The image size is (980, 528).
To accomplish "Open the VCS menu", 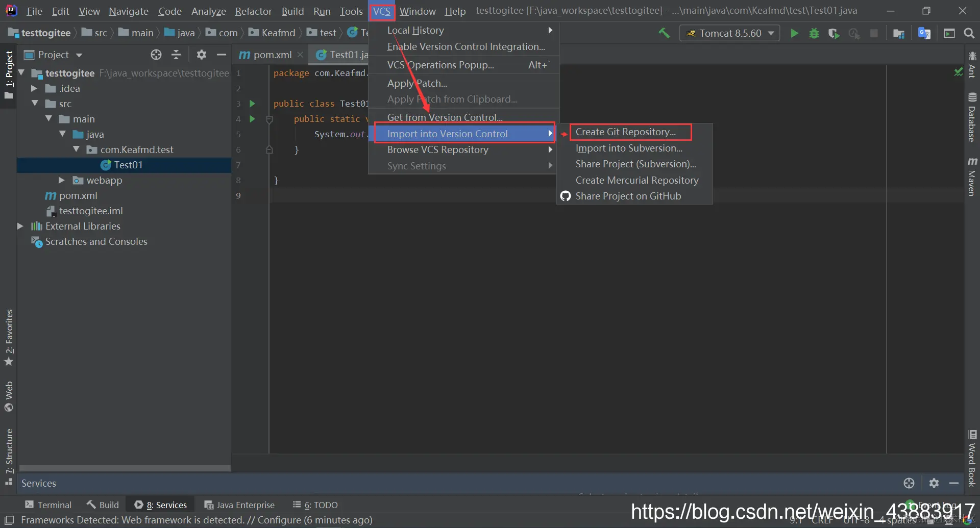I will 381,11.
